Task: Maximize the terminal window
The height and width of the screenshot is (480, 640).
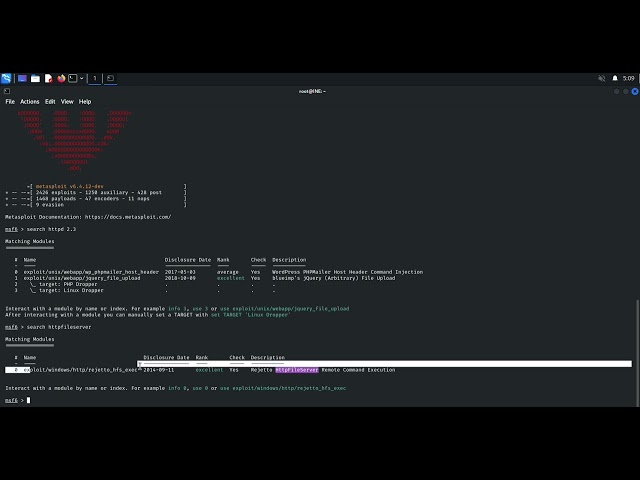Action: 626,91
